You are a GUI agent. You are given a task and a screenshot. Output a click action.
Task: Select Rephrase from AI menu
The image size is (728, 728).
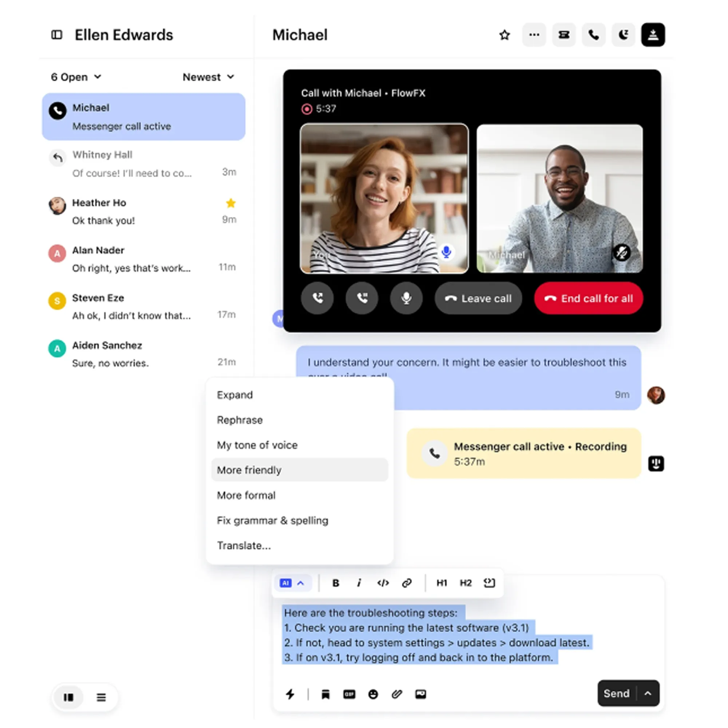pyautogui.click(x=300, y=420)
